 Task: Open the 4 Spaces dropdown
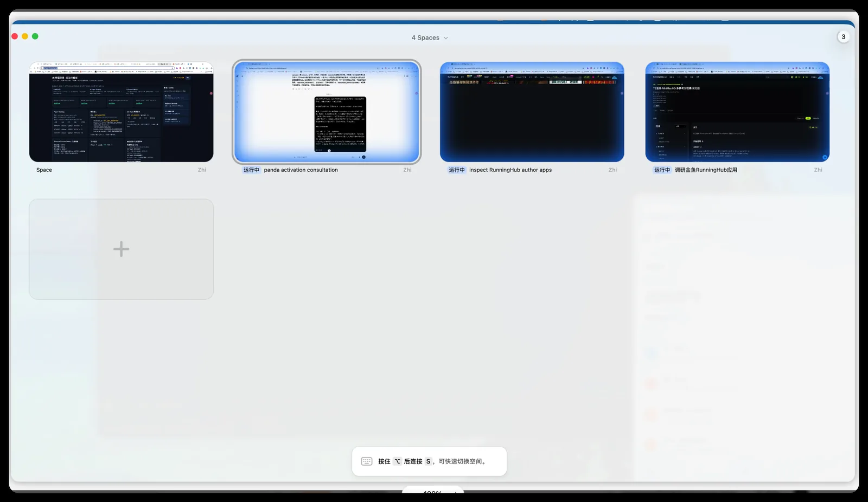click(430, 38)
